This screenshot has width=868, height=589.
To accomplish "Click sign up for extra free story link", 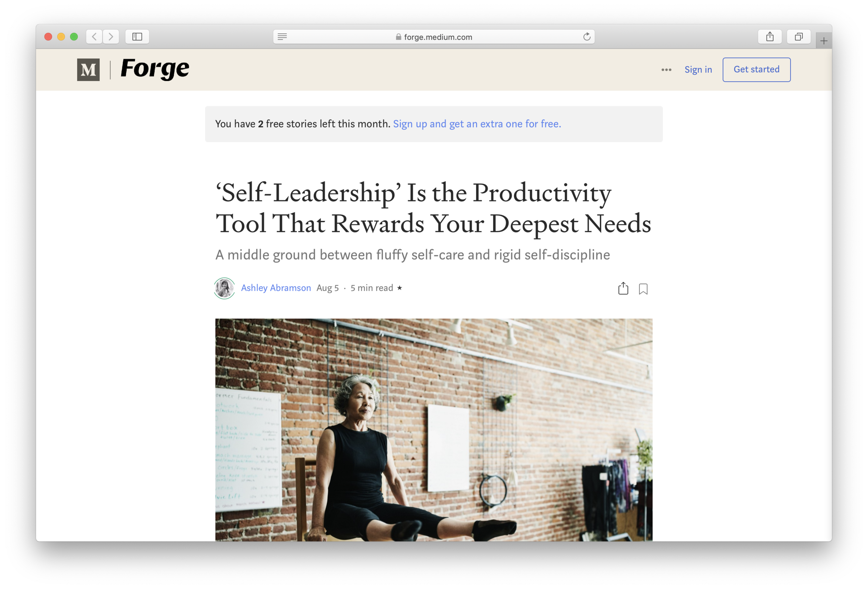I will pyautogui.click(x=477, y=124).
